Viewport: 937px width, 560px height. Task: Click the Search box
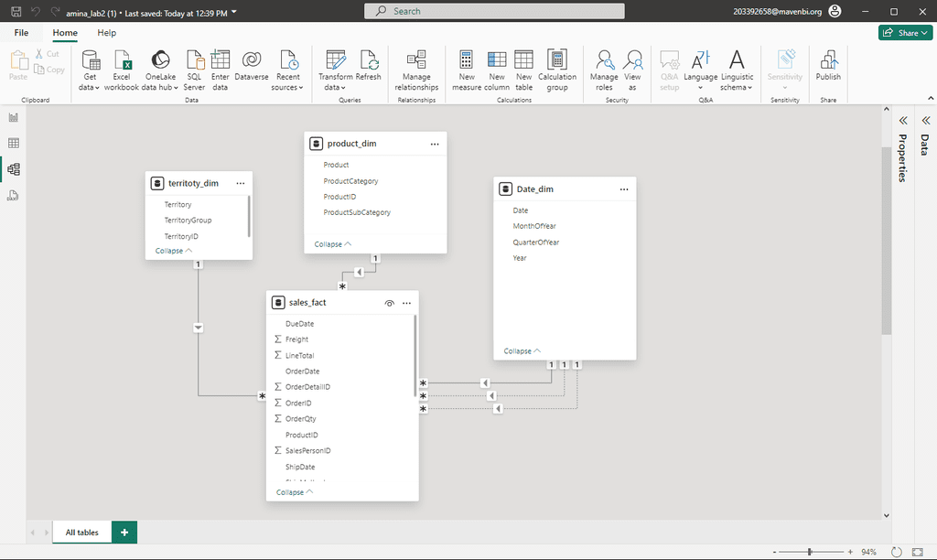point(494,11)
